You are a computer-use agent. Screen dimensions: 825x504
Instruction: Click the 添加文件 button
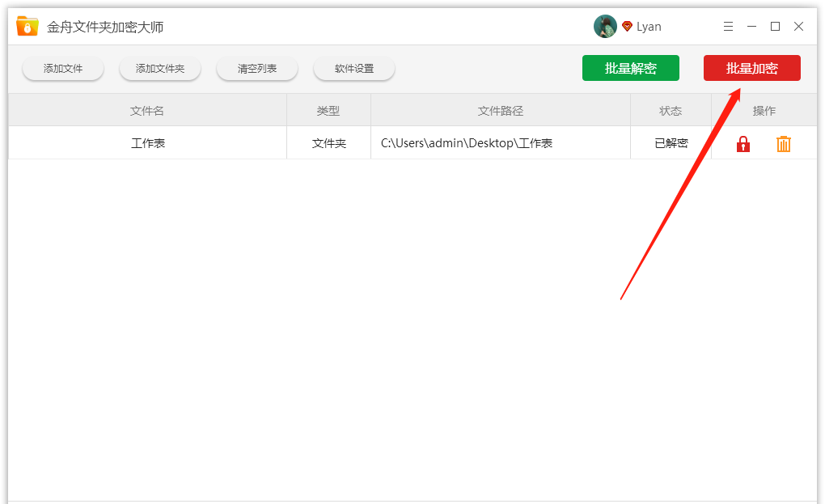coord(63,69)
